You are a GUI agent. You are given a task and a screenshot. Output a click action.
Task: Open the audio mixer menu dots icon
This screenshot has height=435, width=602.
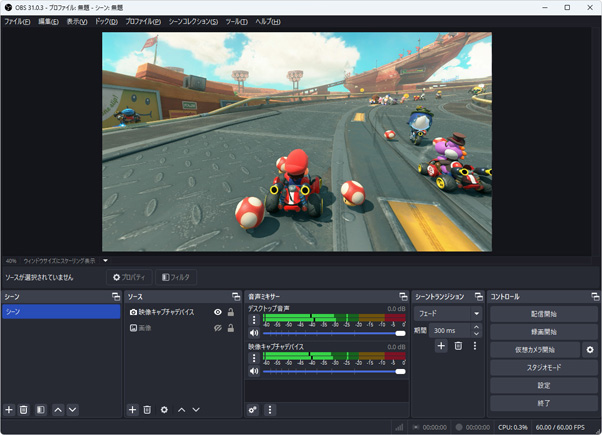[x=270, y=410]
